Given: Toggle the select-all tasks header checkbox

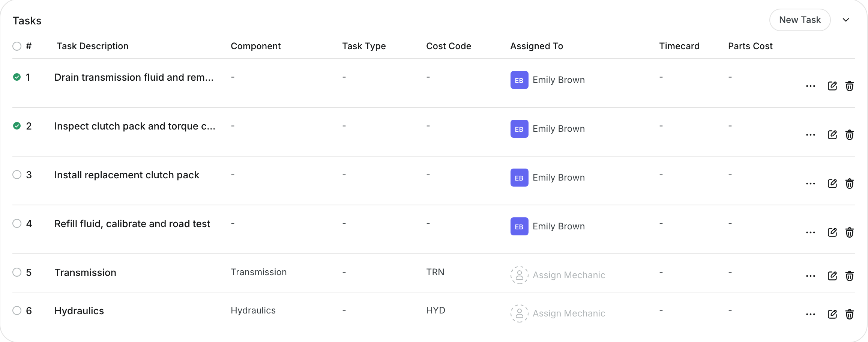Looking at the screenshot, I should [x=17, y=46].
